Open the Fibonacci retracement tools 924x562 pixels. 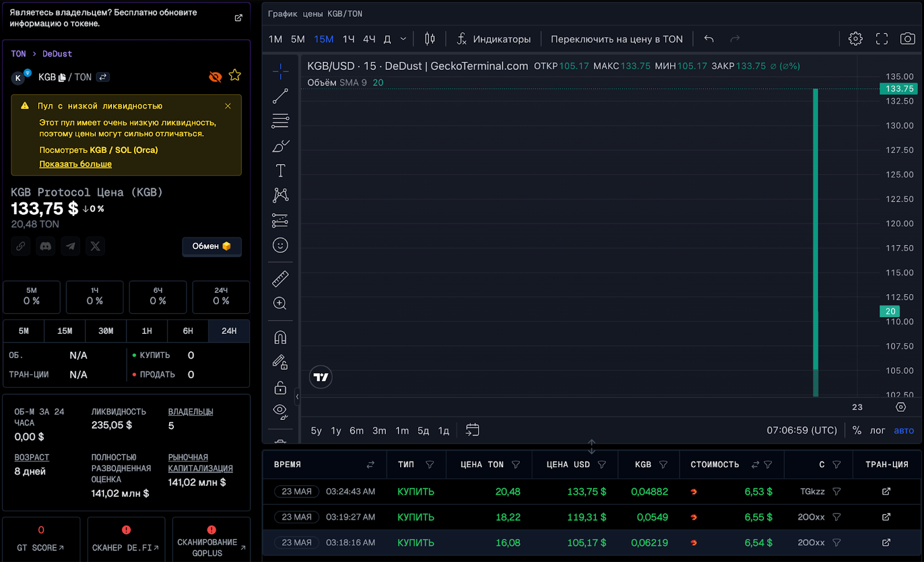pyautogui.click(x=280, y=121)
